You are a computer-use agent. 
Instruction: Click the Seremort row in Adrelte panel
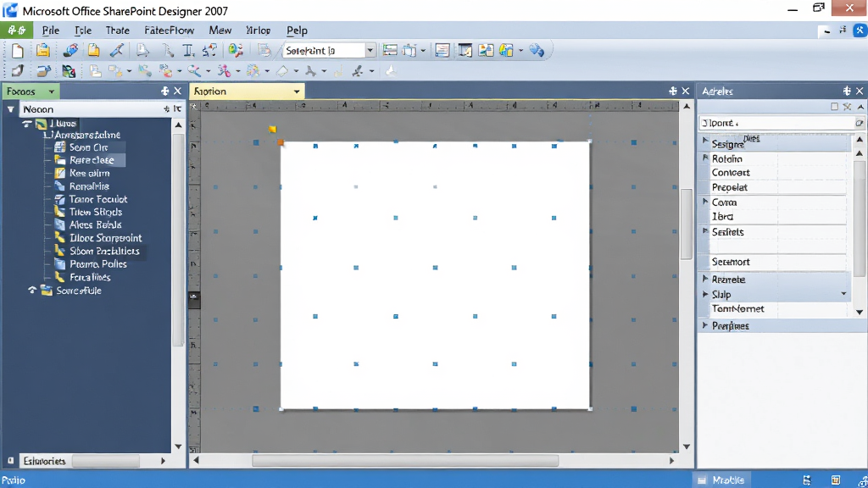(777, 262)
